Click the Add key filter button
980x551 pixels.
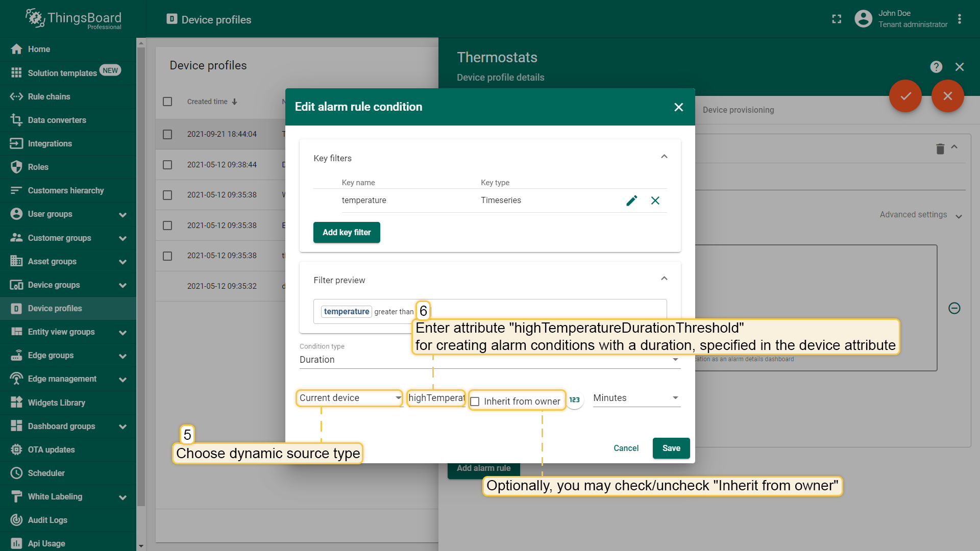tap(347, 232)
